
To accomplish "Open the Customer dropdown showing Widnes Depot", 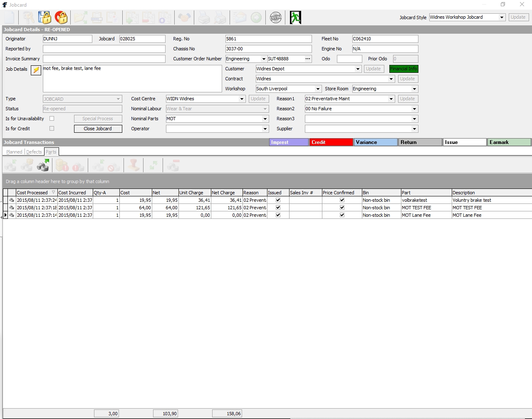I will (358, 69).
